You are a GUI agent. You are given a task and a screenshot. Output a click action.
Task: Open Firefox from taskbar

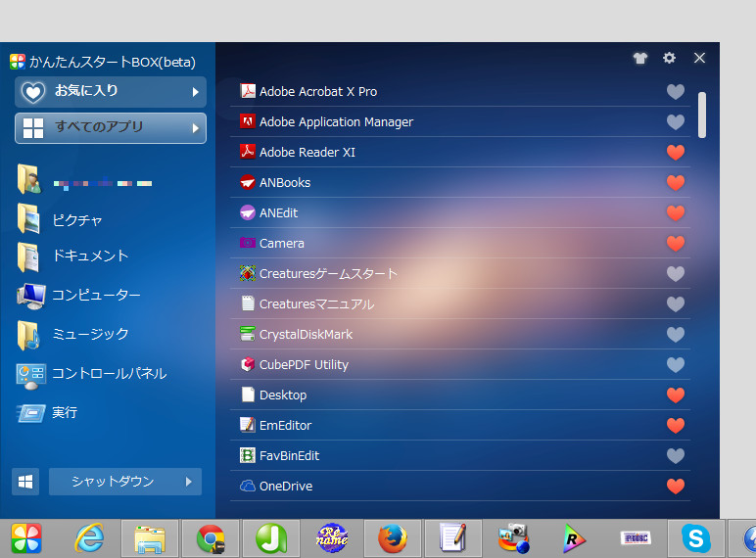coord(392,538)
